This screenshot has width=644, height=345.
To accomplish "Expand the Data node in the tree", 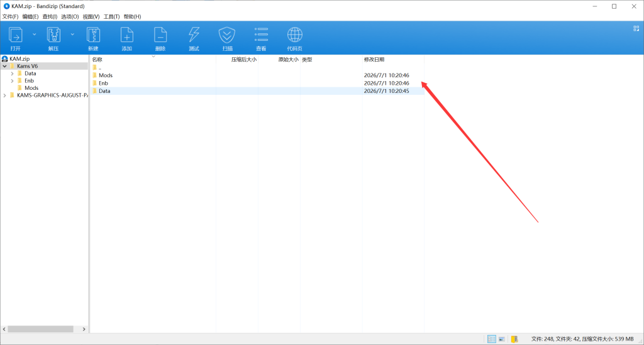I will pos(12,74).
